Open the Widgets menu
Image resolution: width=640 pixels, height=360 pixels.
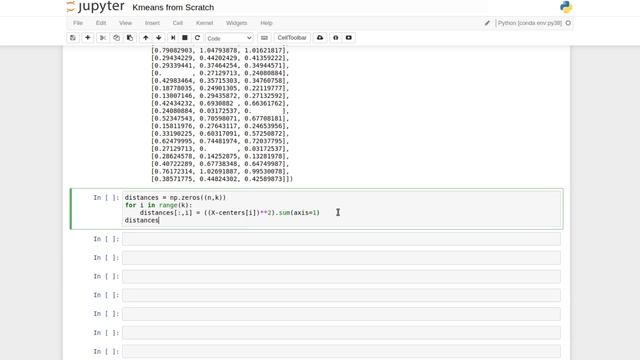point(236,23)
